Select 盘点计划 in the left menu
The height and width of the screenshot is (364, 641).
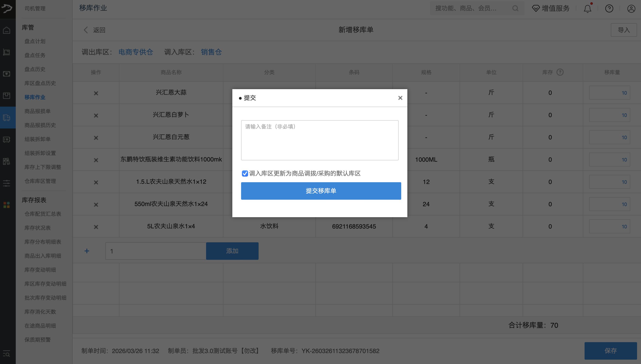coord(35,41)
